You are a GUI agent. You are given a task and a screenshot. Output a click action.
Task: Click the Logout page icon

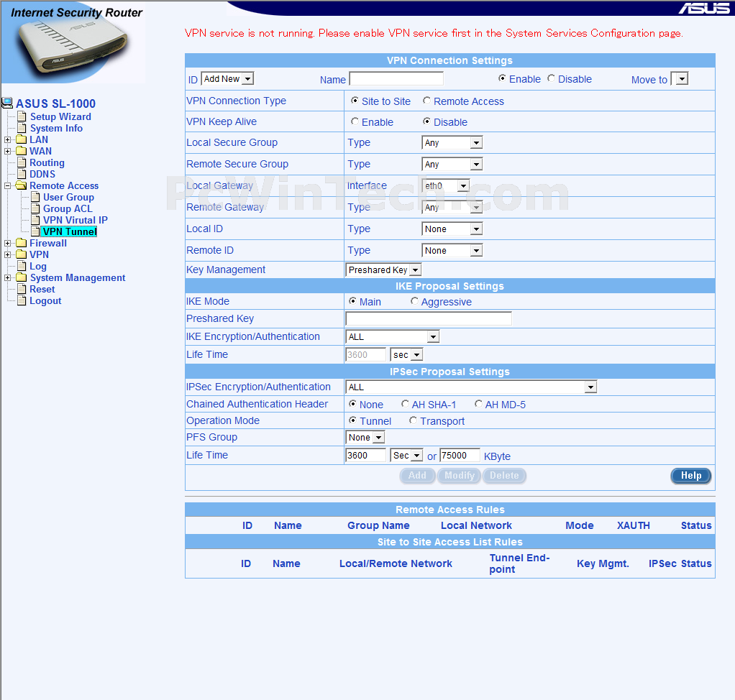(x=22, y=300)
